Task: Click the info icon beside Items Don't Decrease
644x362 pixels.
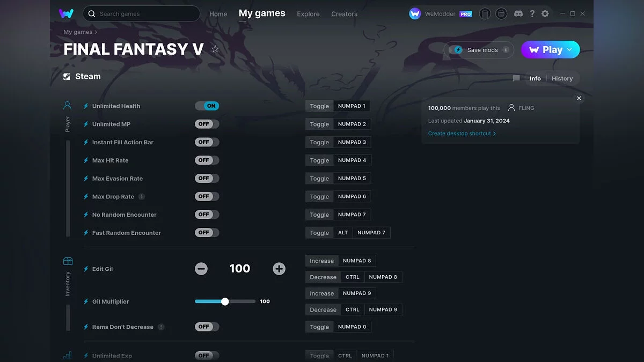Action: (x=161, y=327)
